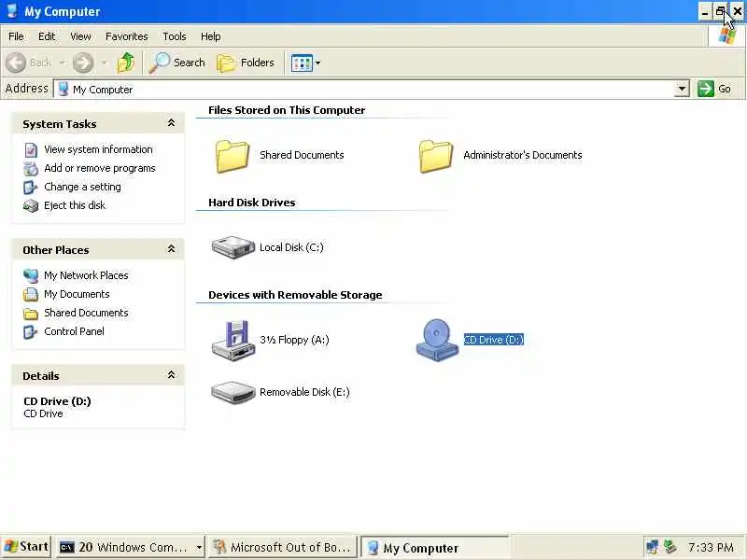Screen dimensions: 747x560
Task: Click the Start button
Action: click(x=27, y=547)
